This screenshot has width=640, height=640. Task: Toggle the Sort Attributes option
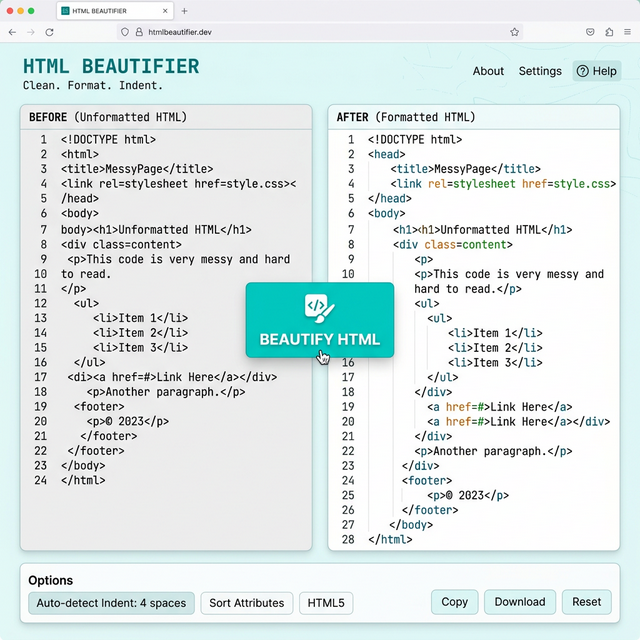pyautogui.click(x=247, y=602)
